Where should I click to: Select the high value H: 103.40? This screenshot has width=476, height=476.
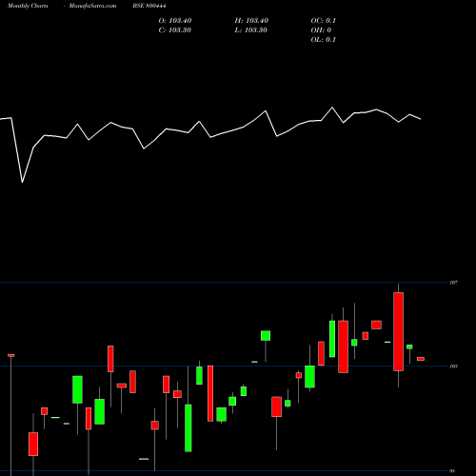[x=251, y=21]
